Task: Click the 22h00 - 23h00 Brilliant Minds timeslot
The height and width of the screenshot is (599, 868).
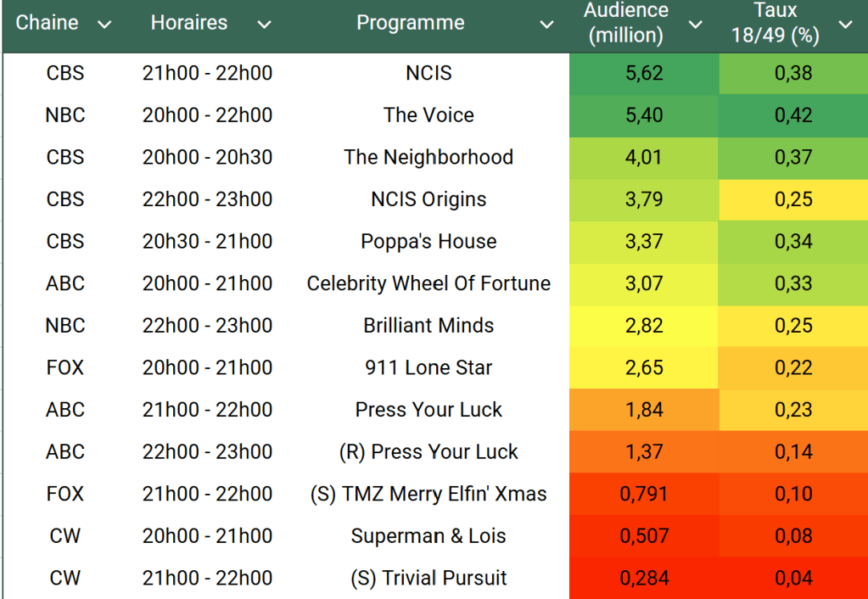Action: coord(207,326)
